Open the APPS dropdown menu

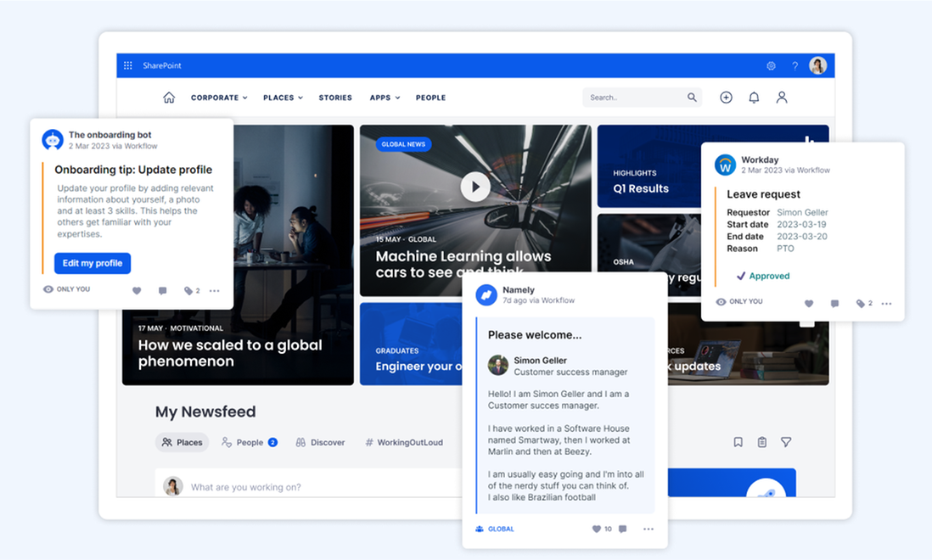[x=385, y=98]
